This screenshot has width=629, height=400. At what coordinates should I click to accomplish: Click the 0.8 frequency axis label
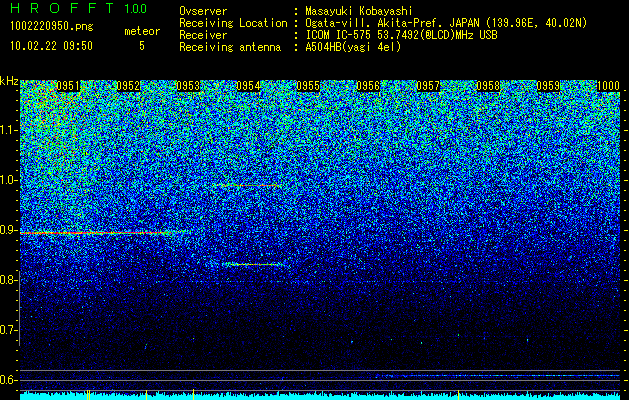click(9, 280)
